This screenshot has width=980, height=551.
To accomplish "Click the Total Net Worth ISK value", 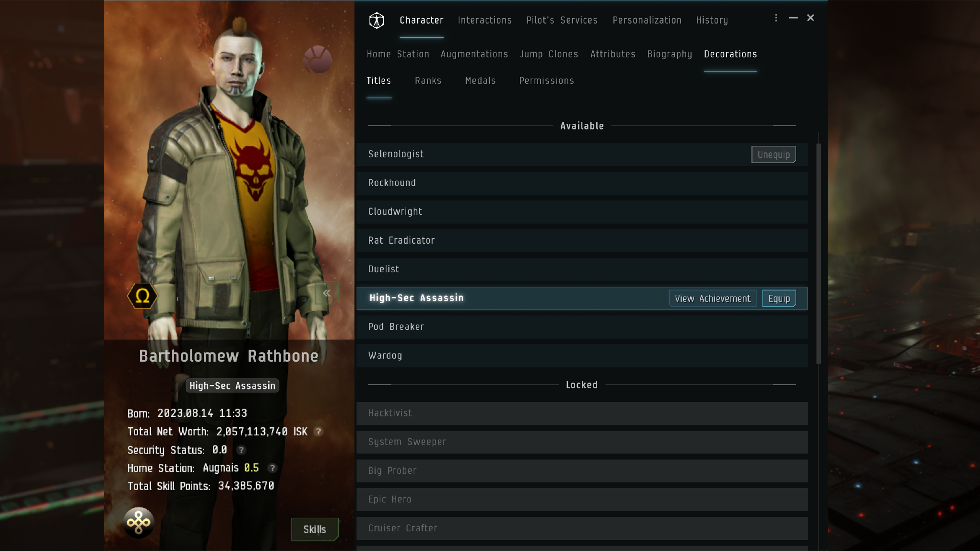I will coord(262,432).
